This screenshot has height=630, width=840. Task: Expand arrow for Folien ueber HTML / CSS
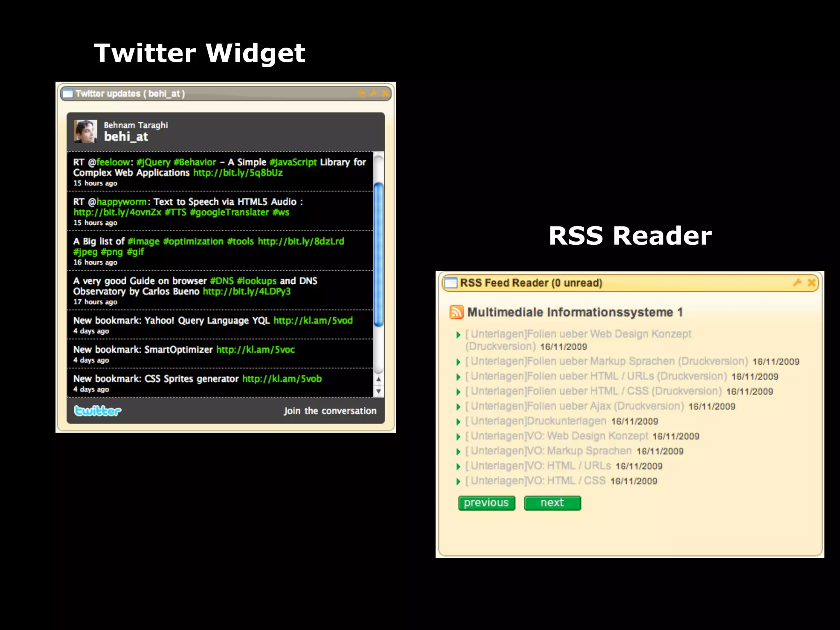click(458, 392)
